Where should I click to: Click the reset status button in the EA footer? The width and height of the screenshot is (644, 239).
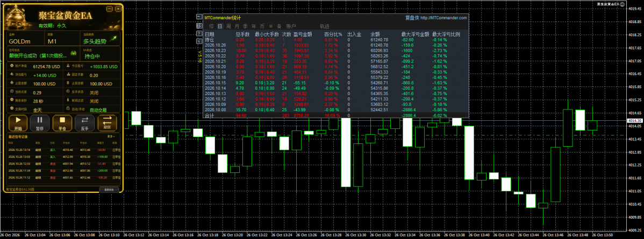tap(109, 190)
